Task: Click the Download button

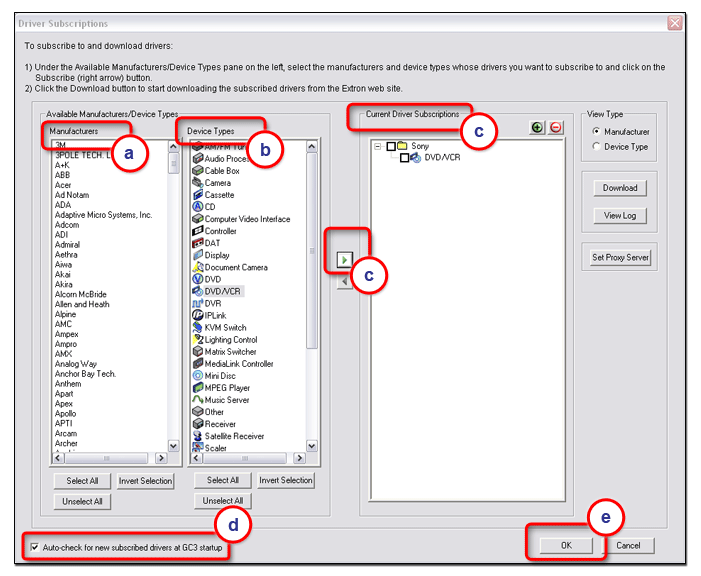Action: [619, 188]
